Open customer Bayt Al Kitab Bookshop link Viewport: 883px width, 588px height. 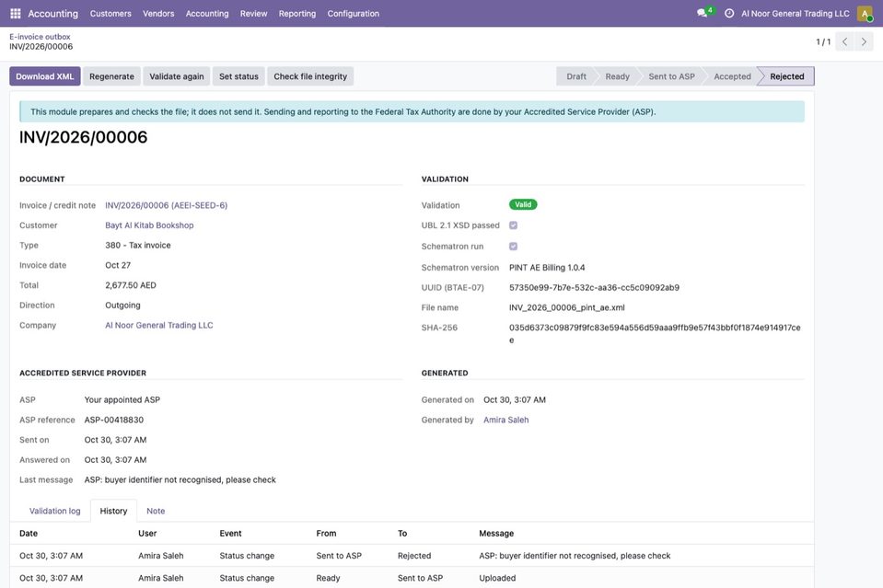(149, 225)
